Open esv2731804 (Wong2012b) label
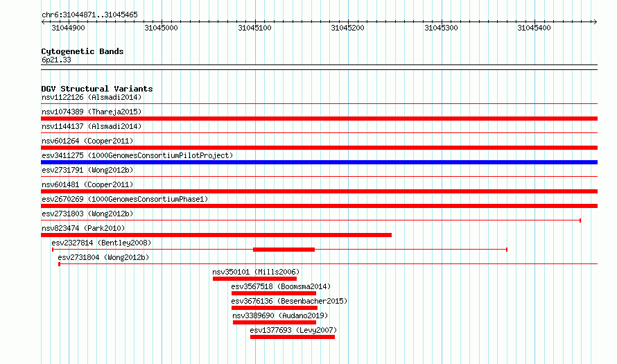 point(103,257)
